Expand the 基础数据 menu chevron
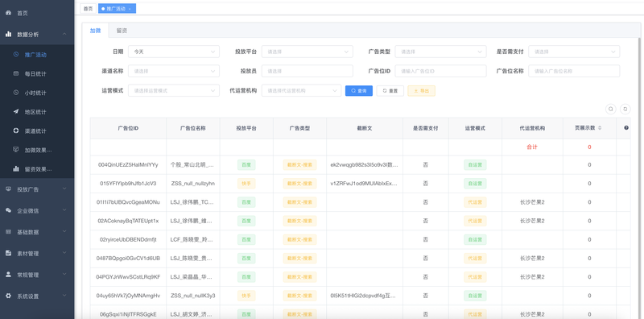 (x=64, y=232)
